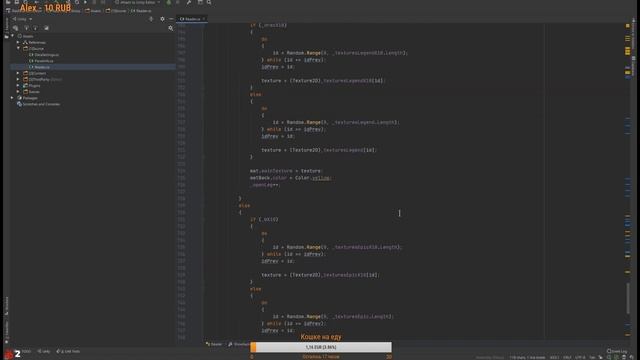Expand the Packages node
The height and width of the screenshot is (360, 640).
tap(13, 98)
